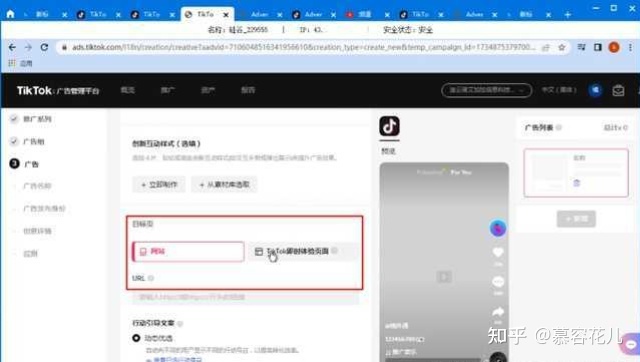Viewport: 640px width, 362px height.
Task: Reload the ads.tiktok.com page
Action: (44, 47)
